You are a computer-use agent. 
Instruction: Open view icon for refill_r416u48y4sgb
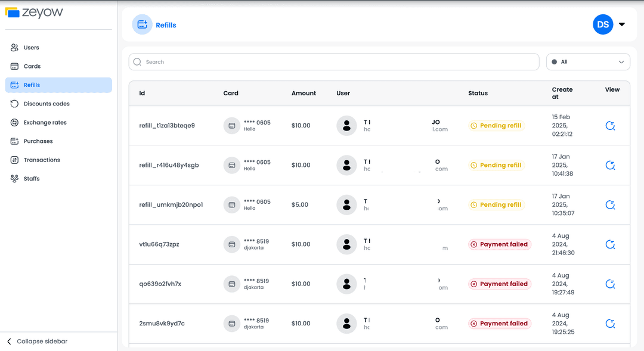(x=610, y=165)
